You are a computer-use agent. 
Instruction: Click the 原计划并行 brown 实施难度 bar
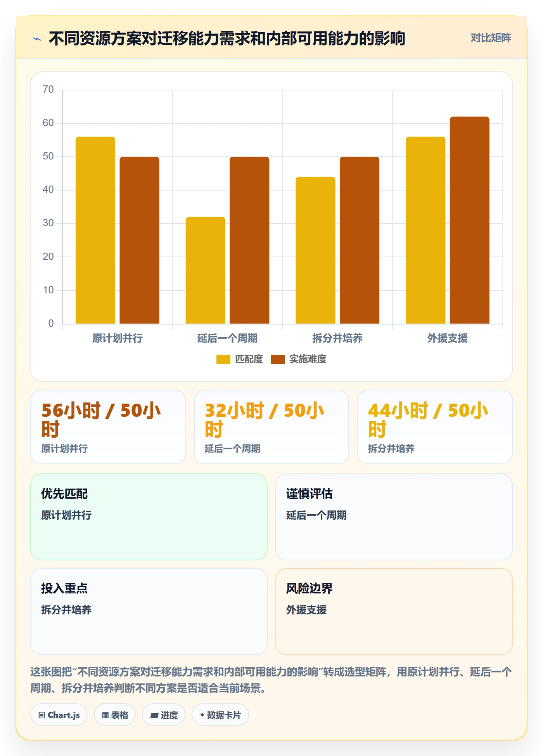[139, 240]
